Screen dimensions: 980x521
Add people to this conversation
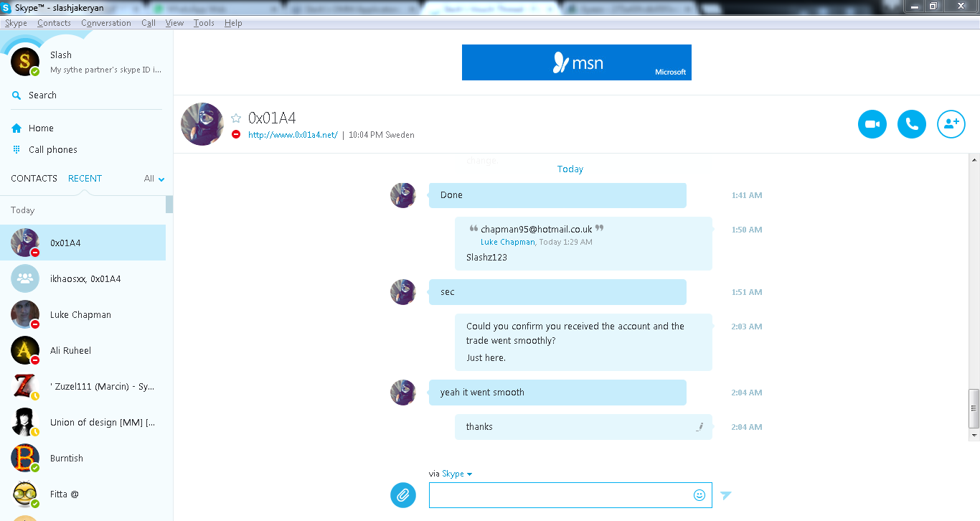click(951, 124)
